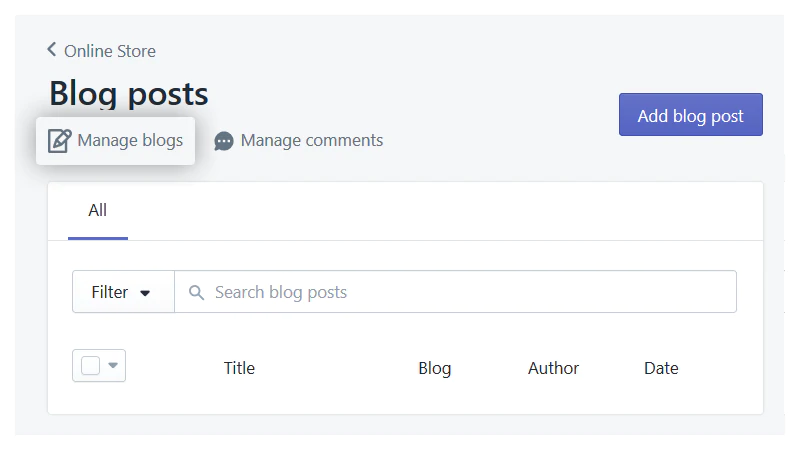
Task: Click the magnifier icon in search box
Action: point(196,293)
